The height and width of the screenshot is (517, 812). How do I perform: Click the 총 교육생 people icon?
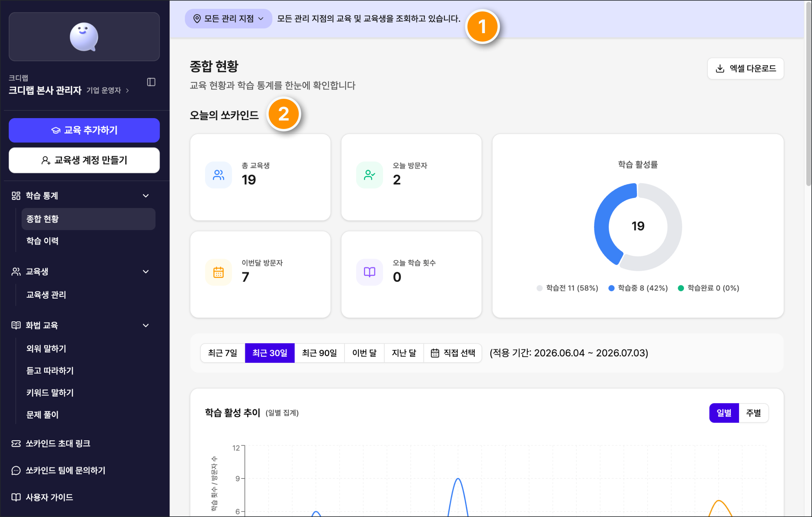219,175
